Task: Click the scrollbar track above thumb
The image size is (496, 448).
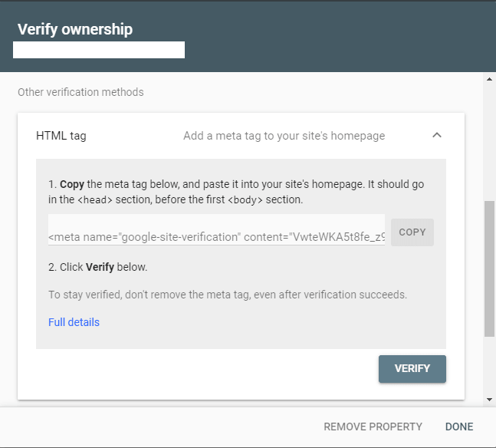Action: coord(489,142)
